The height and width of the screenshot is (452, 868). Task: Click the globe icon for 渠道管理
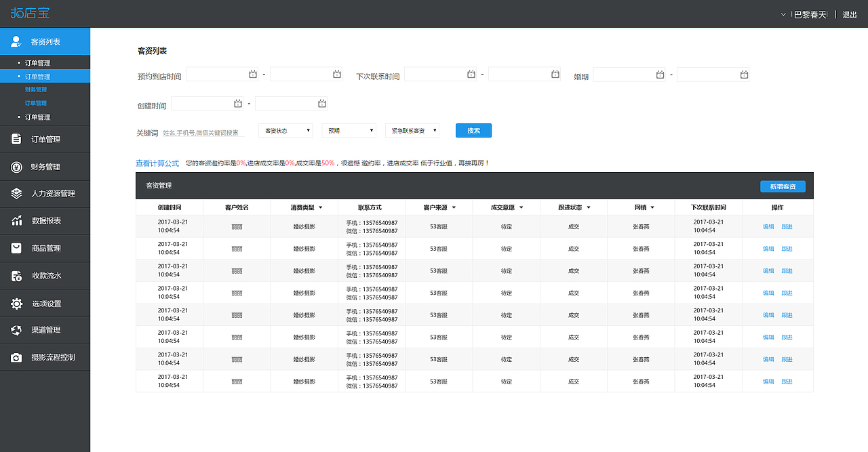[x=16, y=330]
